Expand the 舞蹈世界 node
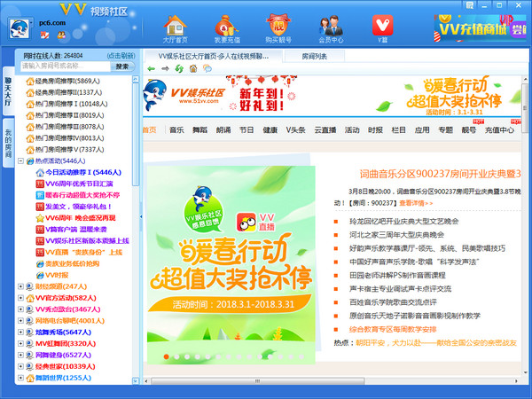This screenshot has height=399, width=532. [20, 378]
